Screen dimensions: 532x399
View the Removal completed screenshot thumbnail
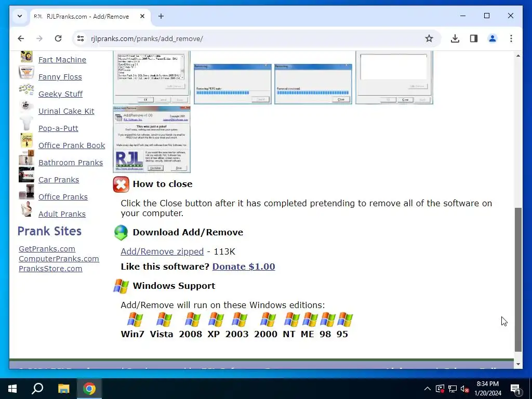point(313,84)
